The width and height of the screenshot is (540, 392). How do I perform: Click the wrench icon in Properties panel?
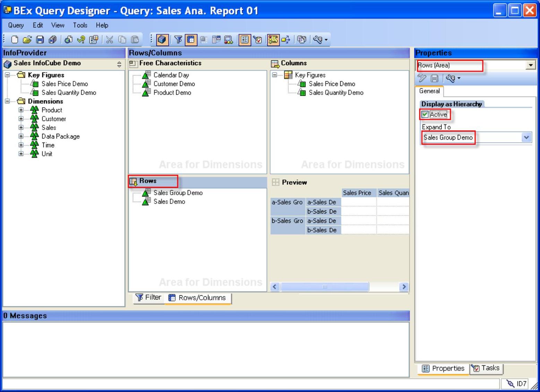451,78
